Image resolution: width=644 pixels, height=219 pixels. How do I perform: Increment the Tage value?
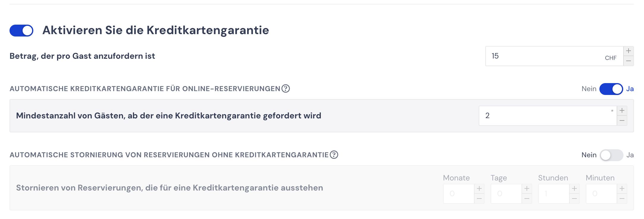[x=527, y=189]
